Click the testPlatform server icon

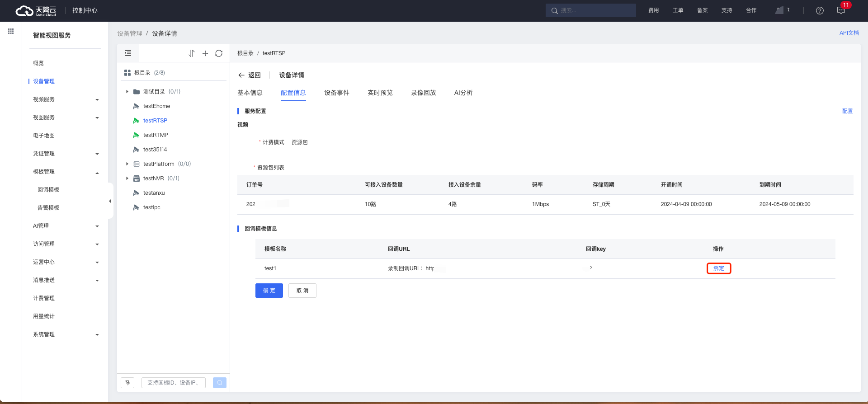point(136,164)
